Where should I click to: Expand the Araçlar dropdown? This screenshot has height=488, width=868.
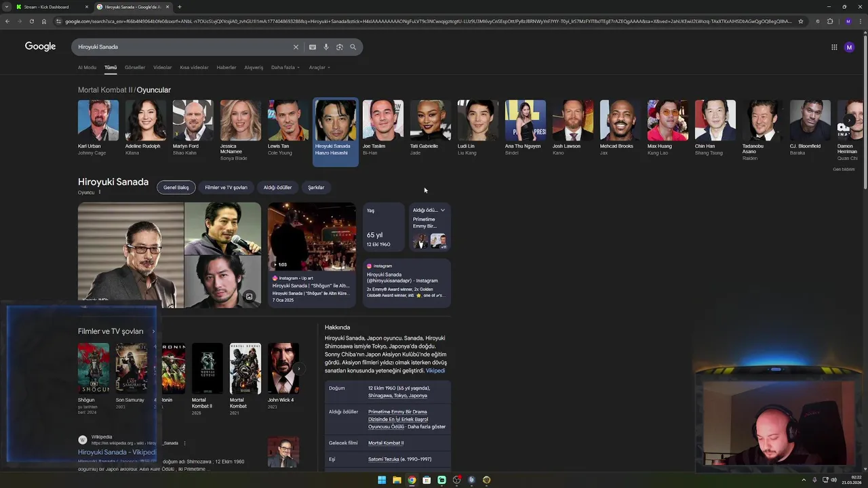point(319,67)
